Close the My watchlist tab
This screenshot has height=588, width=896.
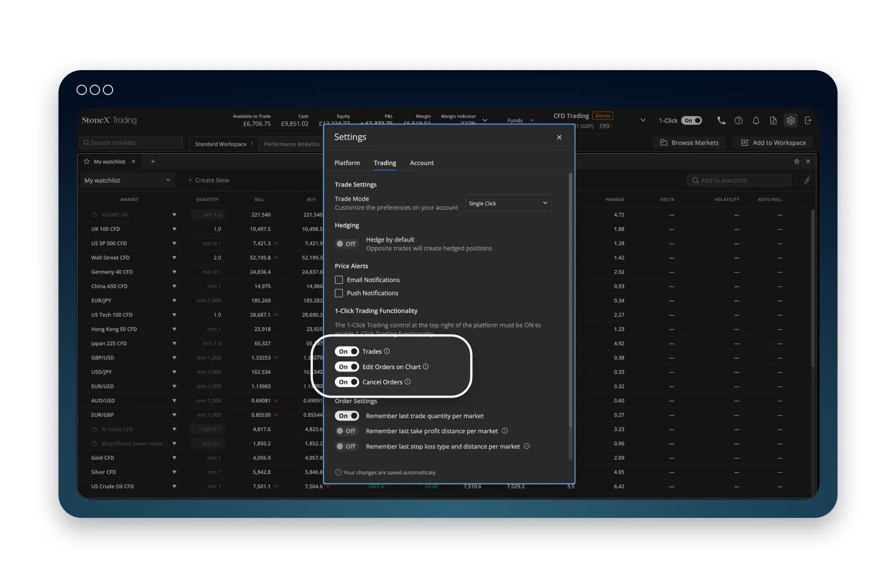(133, 162)
